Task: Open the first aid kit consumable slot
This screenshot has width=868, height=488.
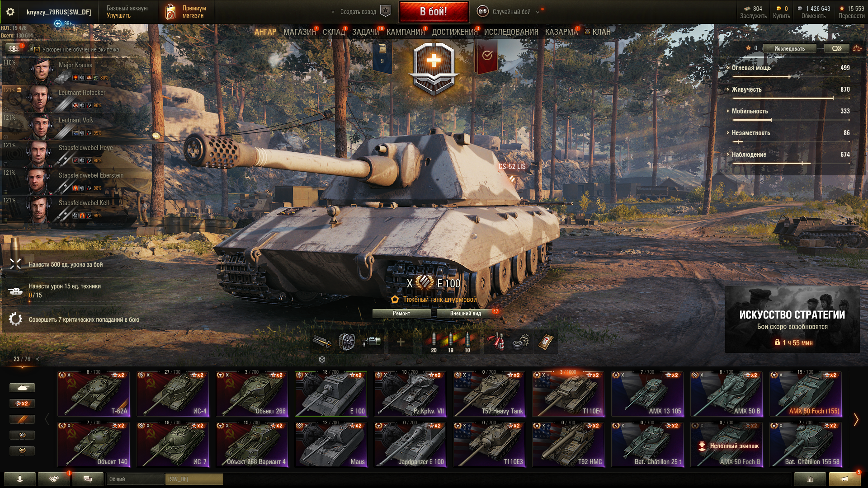Action: click(x=546, y=342)
